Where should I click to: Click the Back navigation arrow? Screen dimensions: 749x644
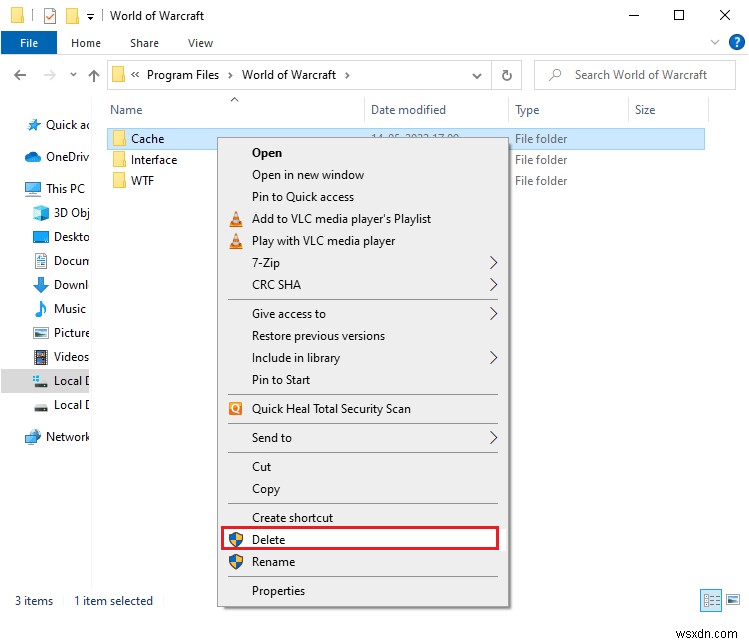point(21,75)
